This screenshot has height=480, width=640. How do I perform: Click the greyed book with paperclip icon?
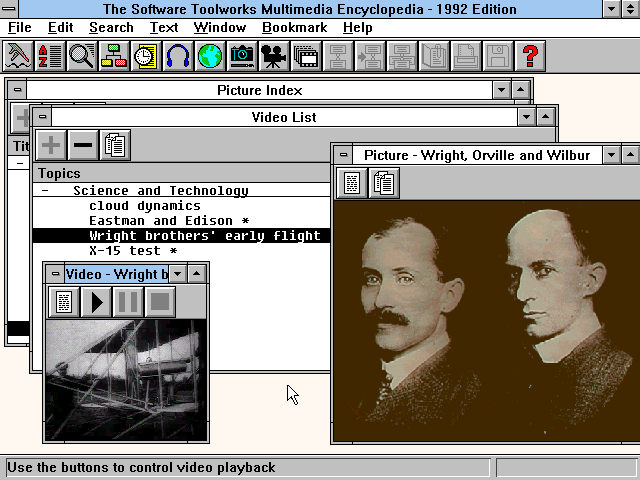434,56
